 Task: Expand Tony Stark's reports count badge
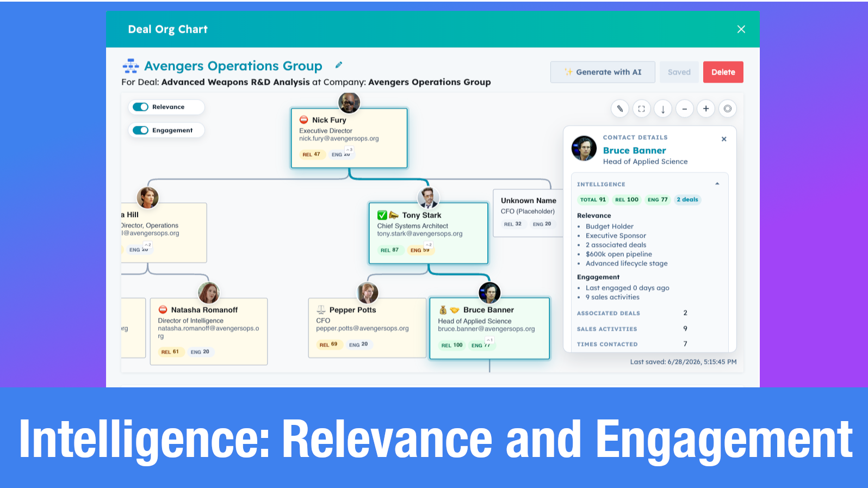pyautogui.click(x=429, y=245)
